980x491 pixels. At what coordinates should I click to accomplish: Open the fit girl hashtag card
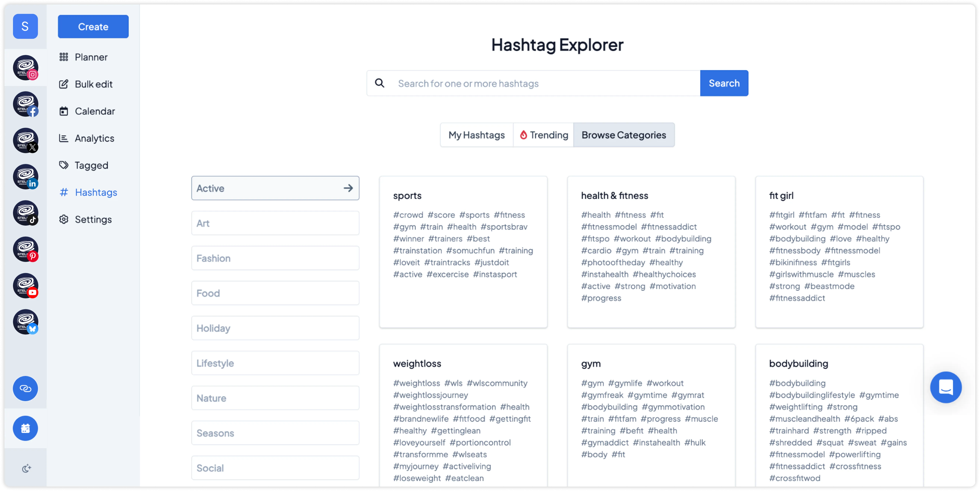(x=839, y=252)
